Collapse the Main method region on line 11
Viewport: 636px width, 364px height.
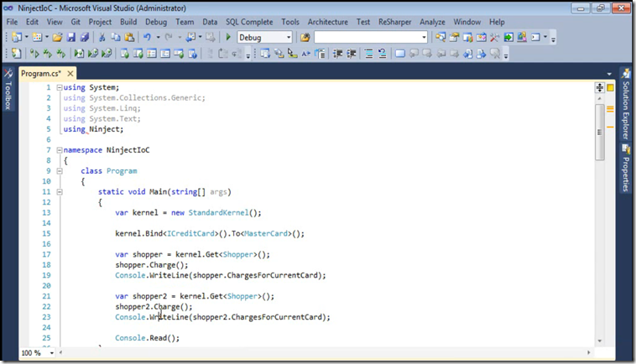pyautogui.click(x=60, y=192)
